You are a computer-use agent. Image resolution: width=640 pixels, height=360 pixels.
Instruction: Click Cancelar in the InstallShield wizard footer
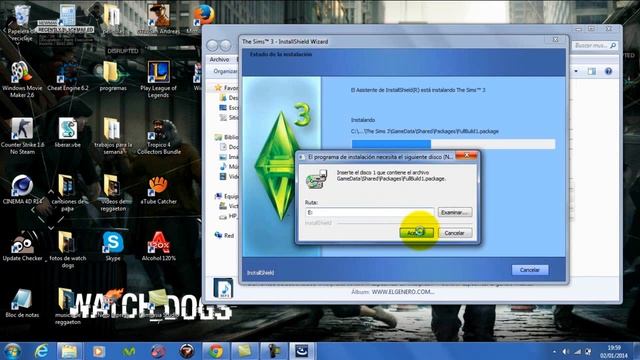tap(530, 270)
